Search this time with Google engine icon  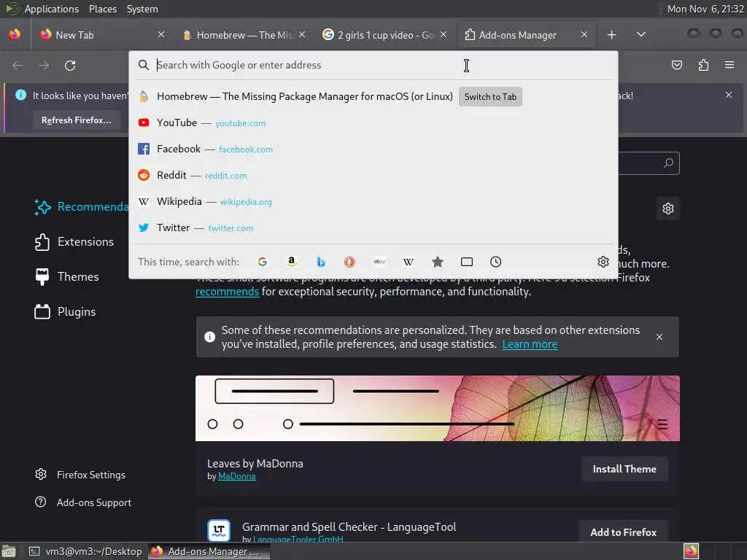pyautogui.click(x=263, y=262)
